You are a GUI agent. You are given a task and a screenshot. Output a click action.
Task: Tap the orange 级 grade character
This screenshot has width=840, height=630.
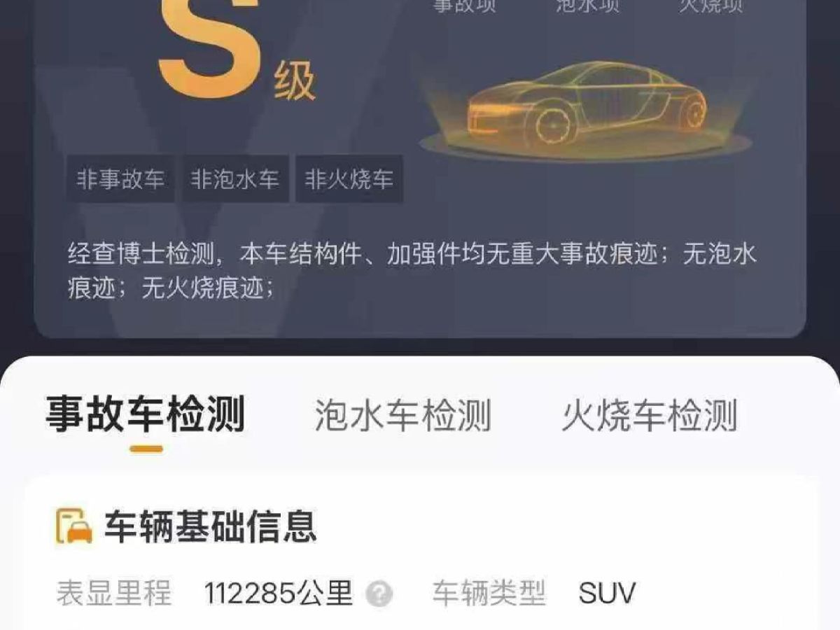click(295, 83)
